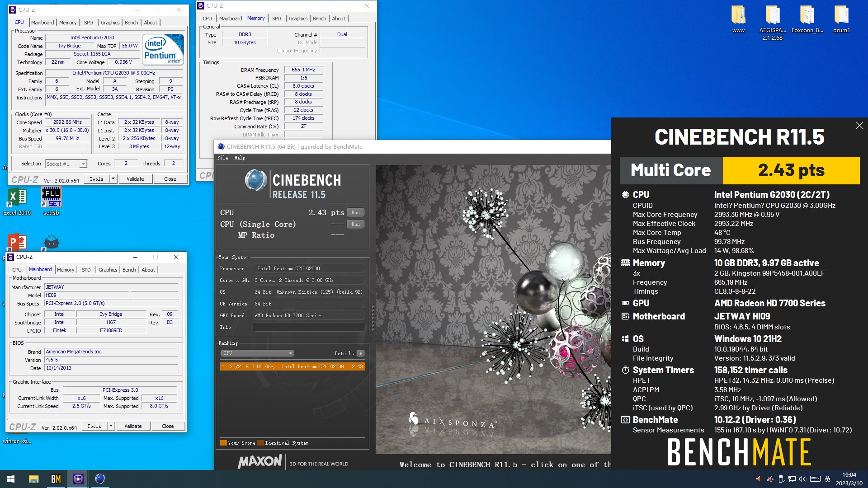
Task: Click the MAXON logo
Action: (260, 461)
